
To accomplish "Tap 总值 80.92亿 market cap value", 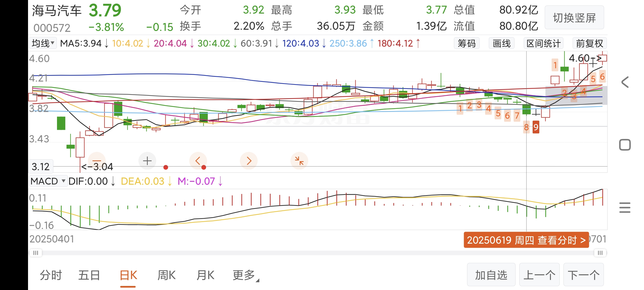I will pos(496,10).
